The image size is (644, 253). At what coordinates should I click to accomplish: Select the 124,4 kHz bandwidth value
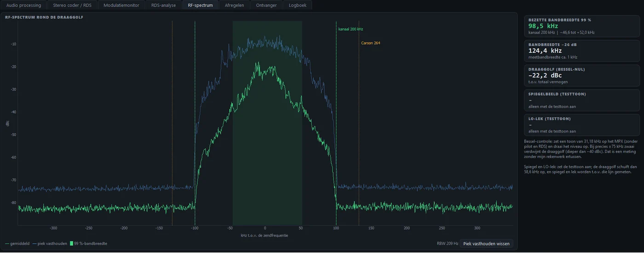pos(545,51)
